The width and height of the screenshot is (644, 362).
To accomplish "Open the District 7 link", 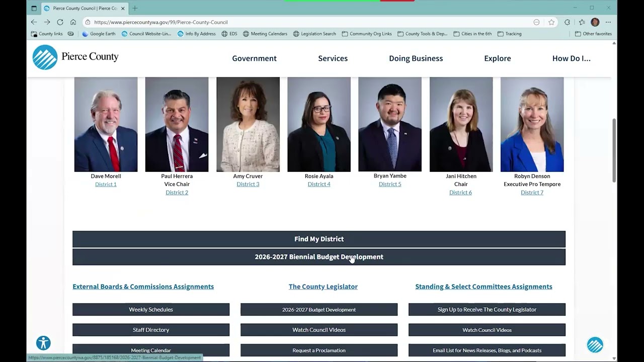I will pos(532,193).
